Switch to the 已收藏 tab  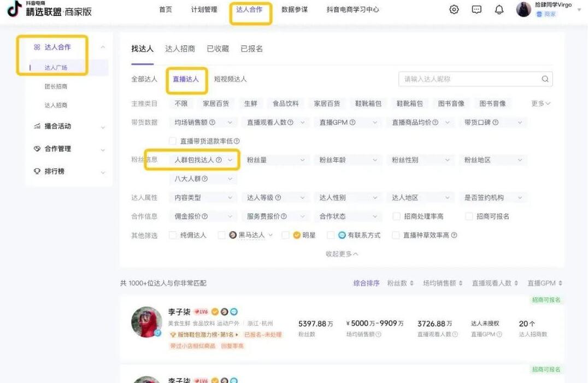[x=218, y=49]
